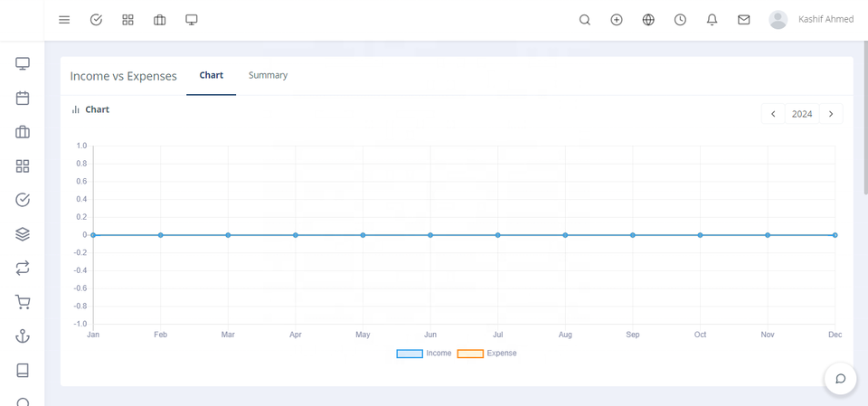Image resolution: width=868 pixels, height=406 pixels.
Task: Go to next year with right chevron
Action: pos(831,114)
